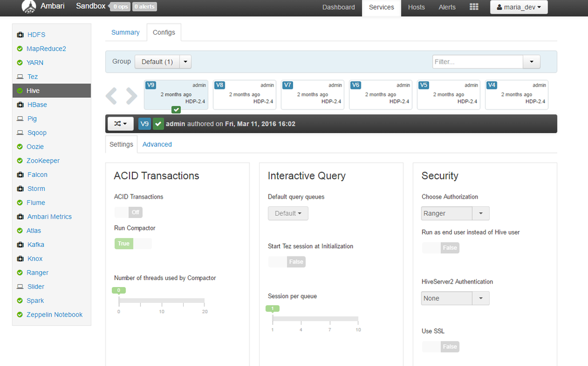
Task: Click the medkit icon beside Knox
Action: click(x=20, y=259)
